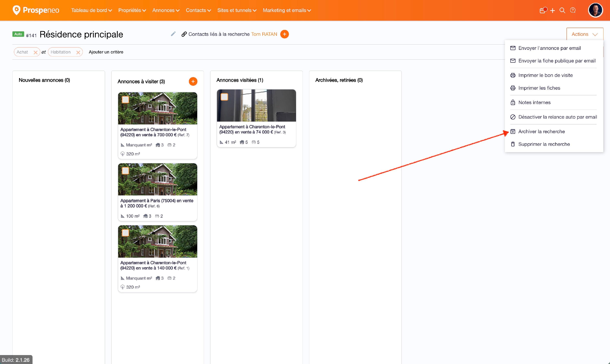Expand the Sites et tunnels menu
The width and height of the screenshot is (610, 364).
coord(237,10)
